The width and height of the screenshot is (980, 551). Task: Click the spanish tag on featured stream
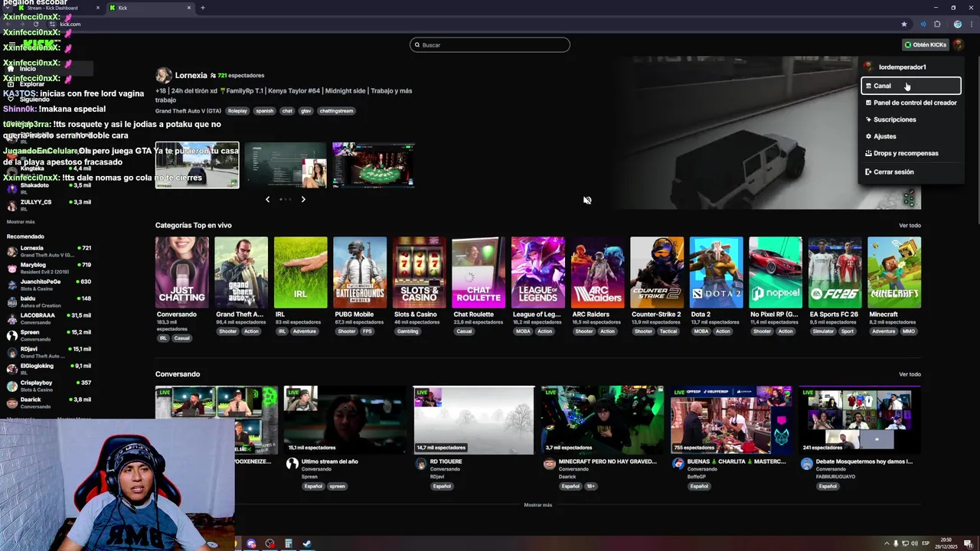(264, 111)
